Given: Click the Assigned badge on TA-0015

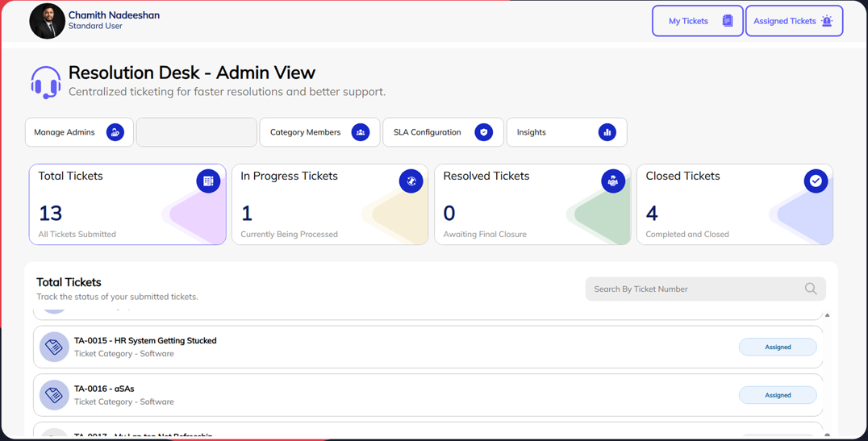Looking at the screenshot, I should pos(778,347).
